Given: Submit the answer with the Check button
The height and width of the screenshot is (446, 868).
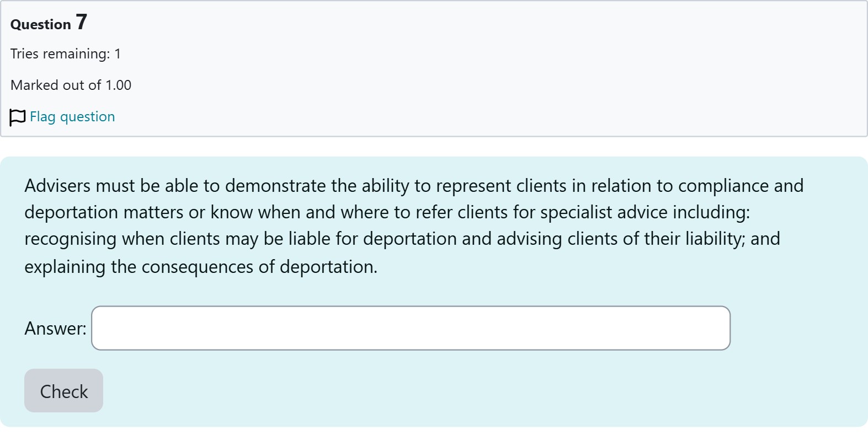Looking at the screenshot, I should pyautogui.click(x=63, y=391).
